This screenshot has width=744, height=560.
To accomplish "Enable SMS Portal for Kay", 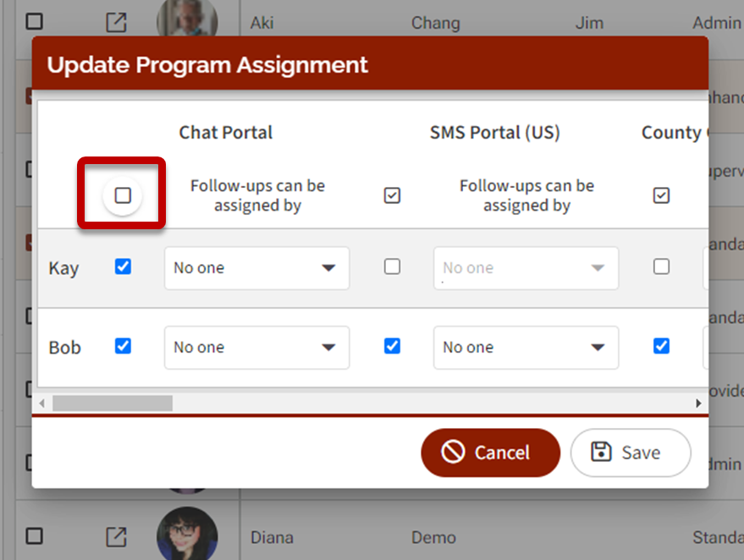I will point(392,267).
